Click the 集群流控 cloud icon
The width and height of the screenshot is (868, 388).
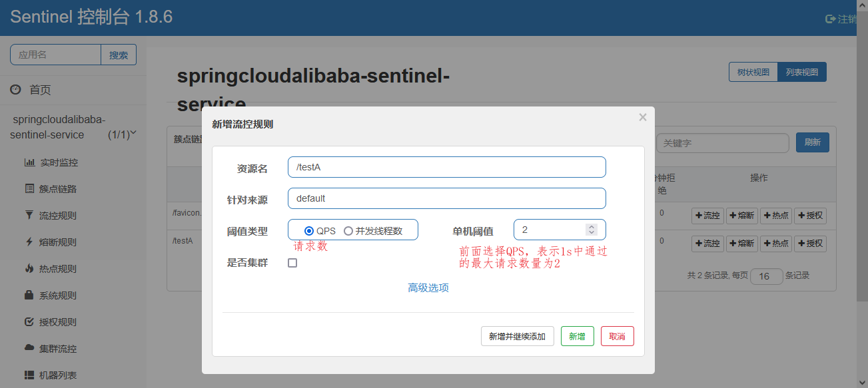click(29, 349)
